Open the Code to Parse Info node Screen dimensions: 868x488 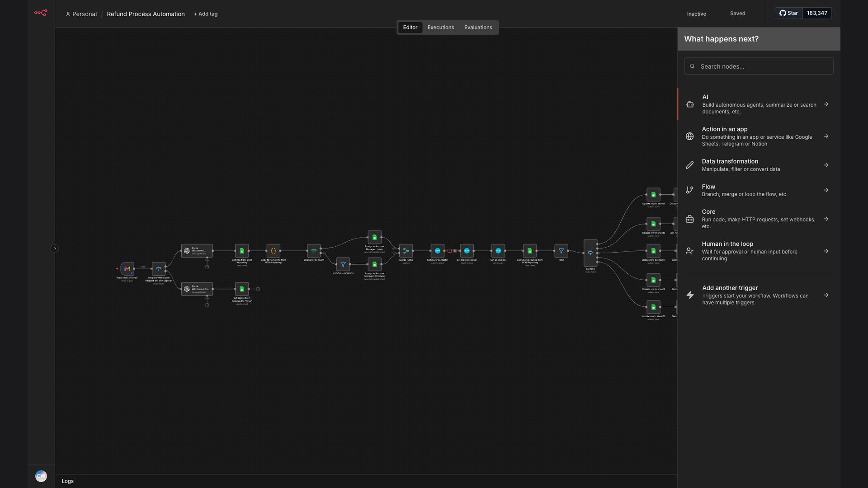point(273,251)
